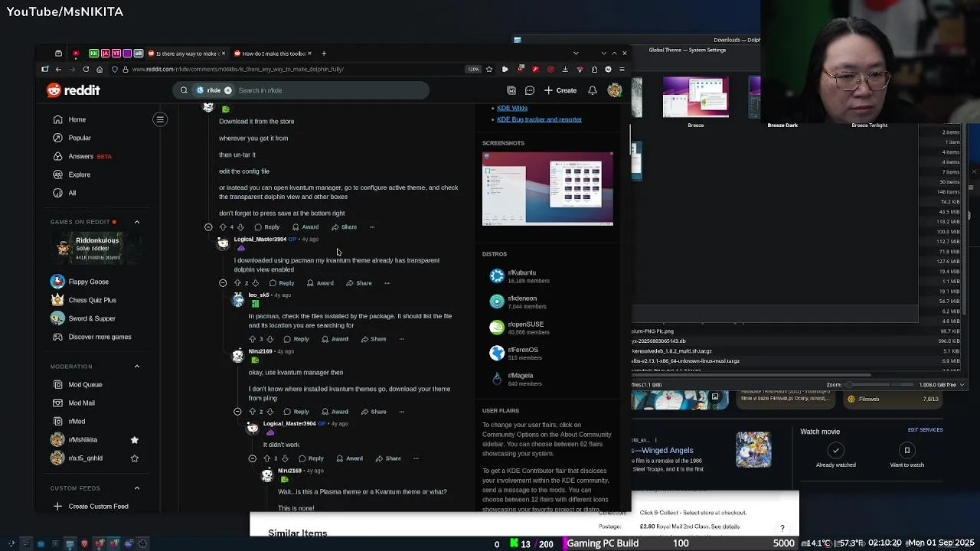Go back in browser history
The image size is (980, 551).
point(58,69)
